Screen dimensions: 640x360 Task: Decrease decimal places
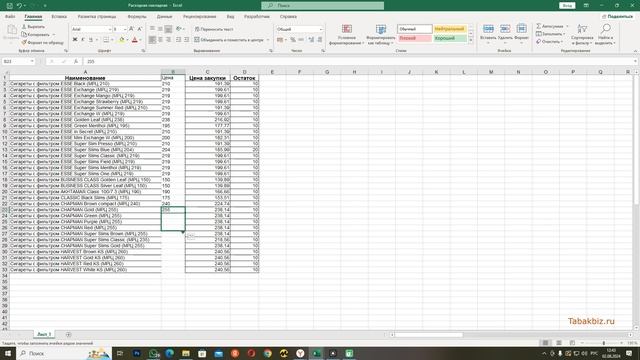coord(320,40)
